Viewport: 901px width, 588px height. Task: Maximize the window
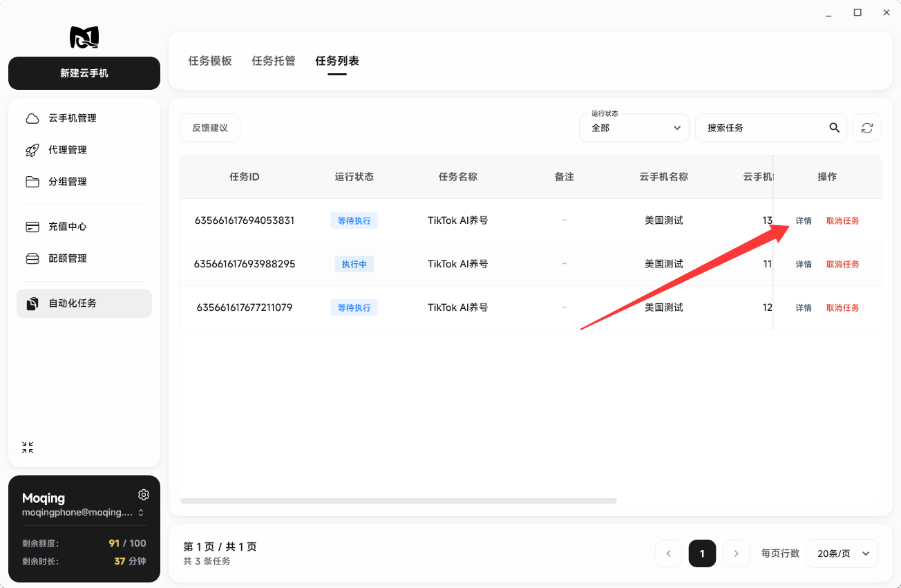(857, 12)
